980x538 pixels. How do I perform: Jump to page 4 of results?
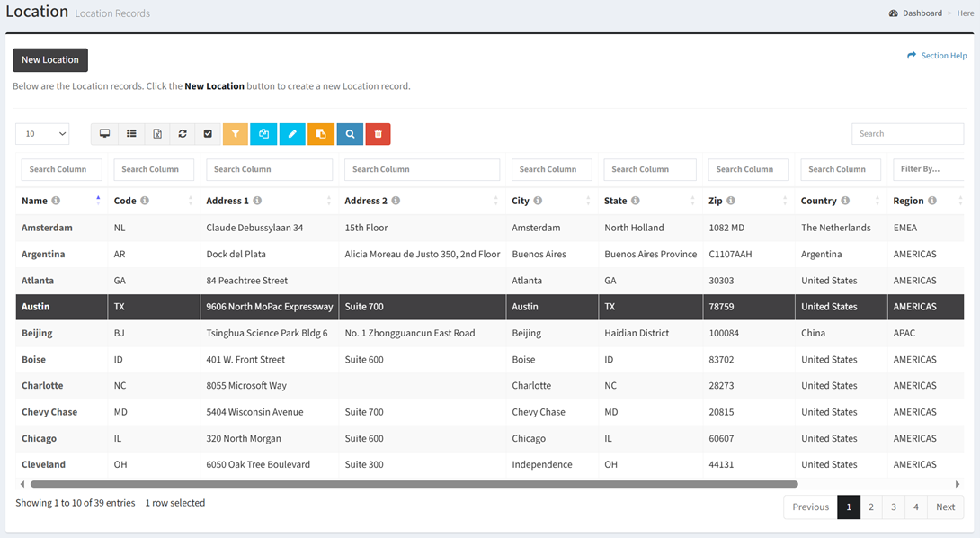coord(915,507)
